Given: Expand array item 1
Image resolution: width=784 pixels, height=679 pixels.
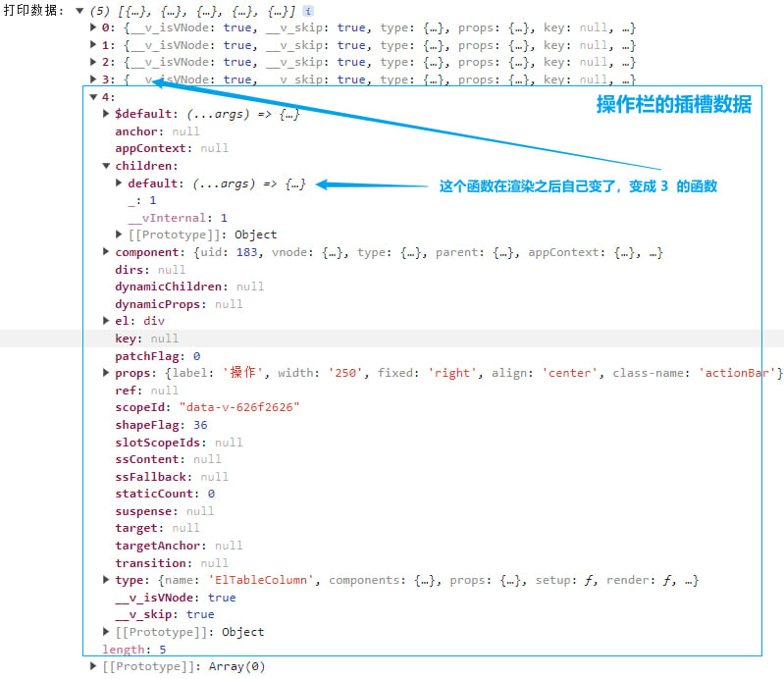Looking at the screenshot, I should click(93, 45).
